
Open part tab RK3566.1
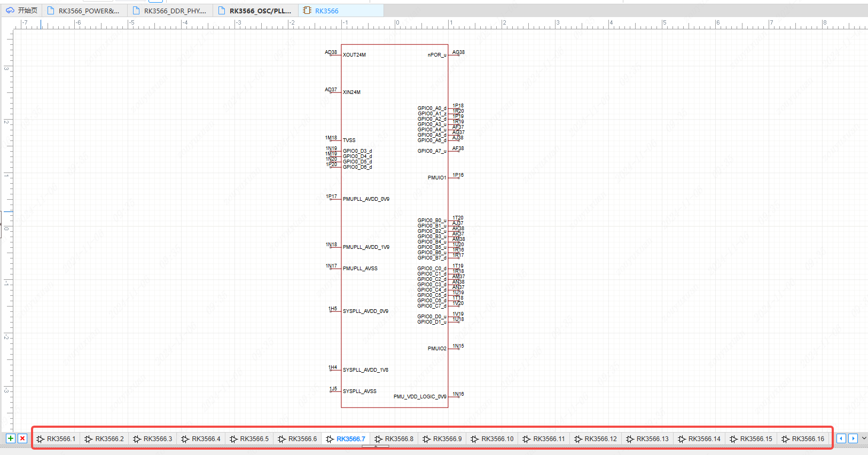click(56, 439)
